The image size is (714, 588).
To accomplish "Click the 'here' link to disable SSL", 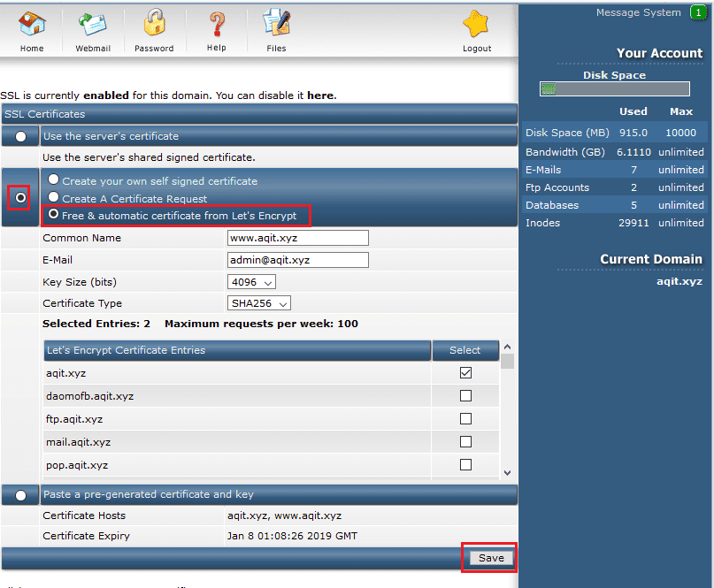I will (x=320, y=95).
